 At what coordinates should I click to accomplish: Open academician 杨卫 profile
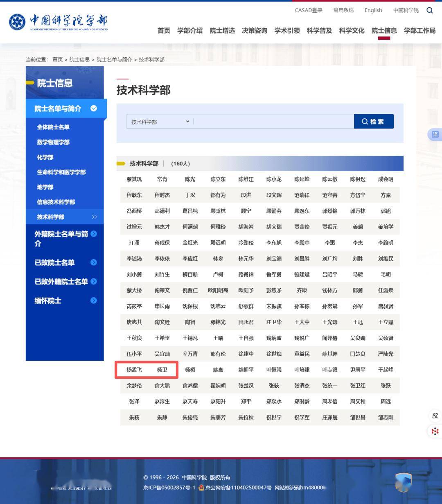162,370
